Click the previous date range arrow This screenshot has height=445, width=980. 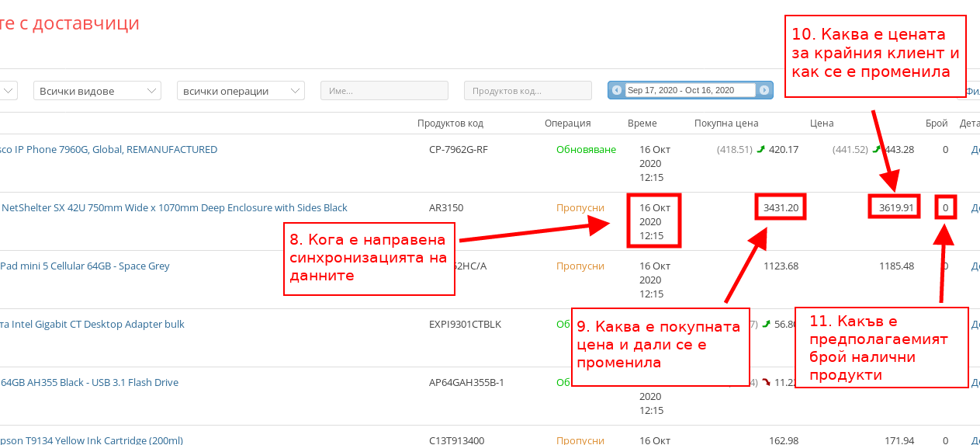coord(617,90)
